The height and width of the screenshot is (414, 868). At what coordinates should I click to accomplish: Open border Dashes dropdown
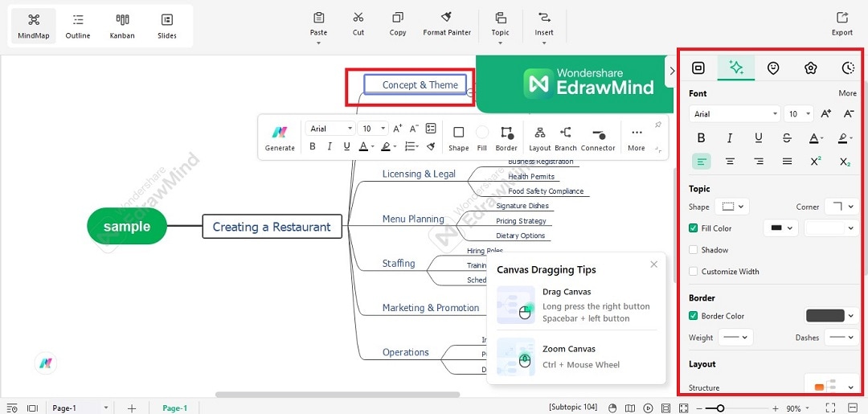841,337
